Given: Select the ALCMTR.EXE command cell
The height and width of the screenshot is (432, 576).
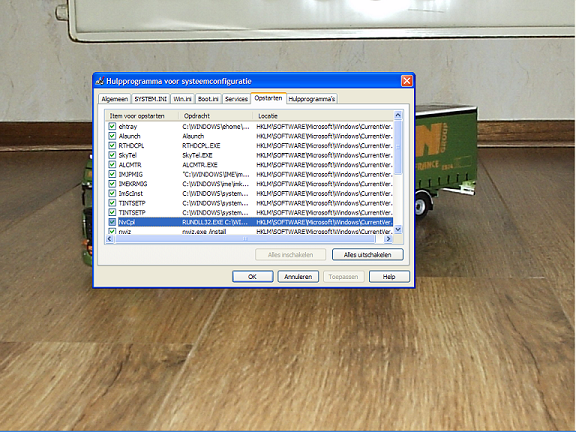Looking at the screenshot, I should pos(200,165).
